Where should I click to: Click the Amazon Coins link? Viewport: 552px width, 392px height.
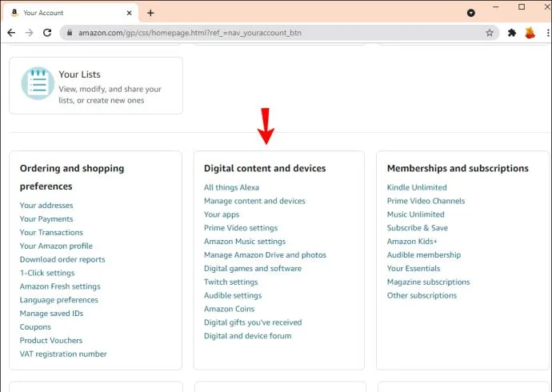(229, 309)
